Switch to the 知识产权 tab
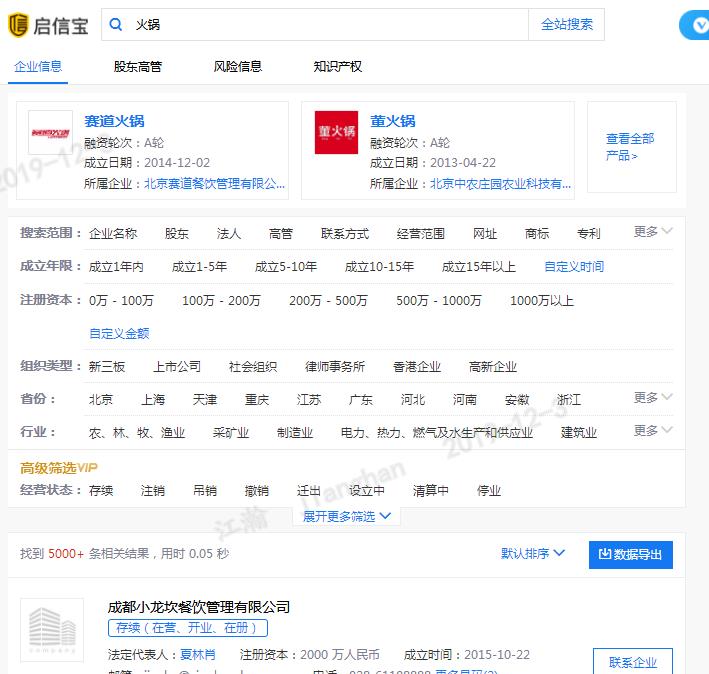This screenshot has width=709, height=674. pyautogui.click(x=338, y=67)
